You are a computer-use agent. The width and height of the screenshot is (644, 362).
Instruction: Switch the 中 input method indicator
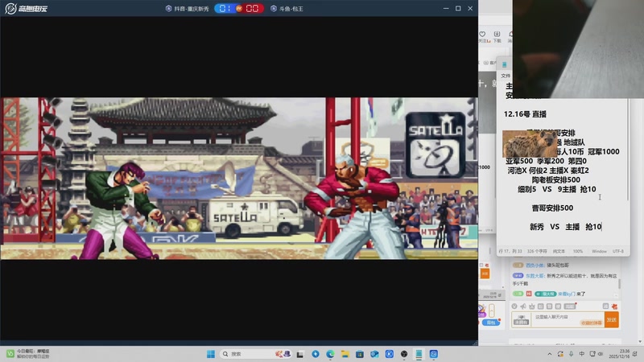581,354
